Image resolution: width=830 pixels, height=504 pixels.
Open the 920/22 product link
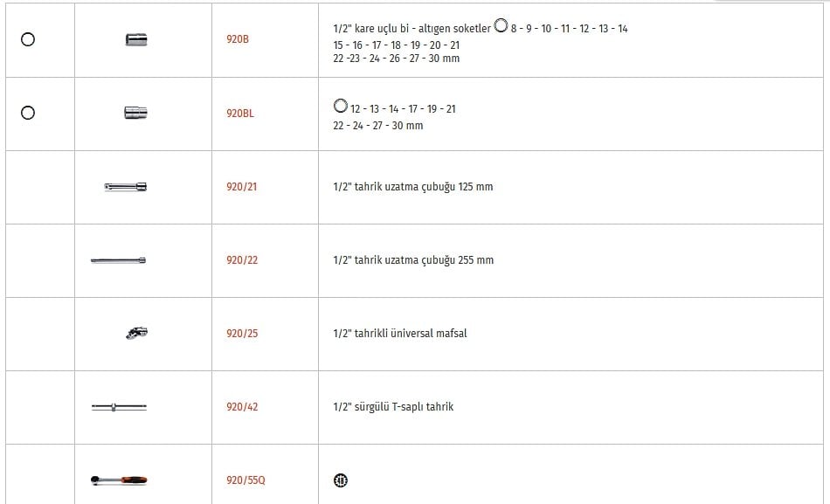click(x=242, y=260)
